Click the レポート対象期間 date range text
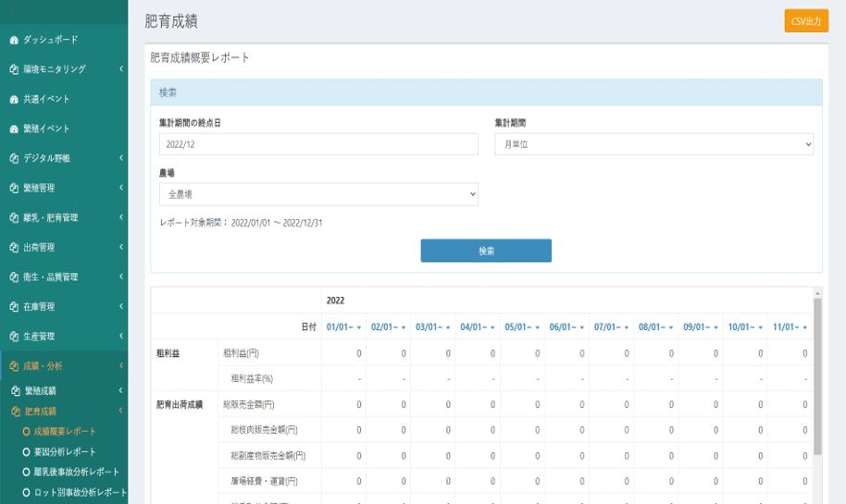This screenshot has height=504, width=846. tap(242, 223)
